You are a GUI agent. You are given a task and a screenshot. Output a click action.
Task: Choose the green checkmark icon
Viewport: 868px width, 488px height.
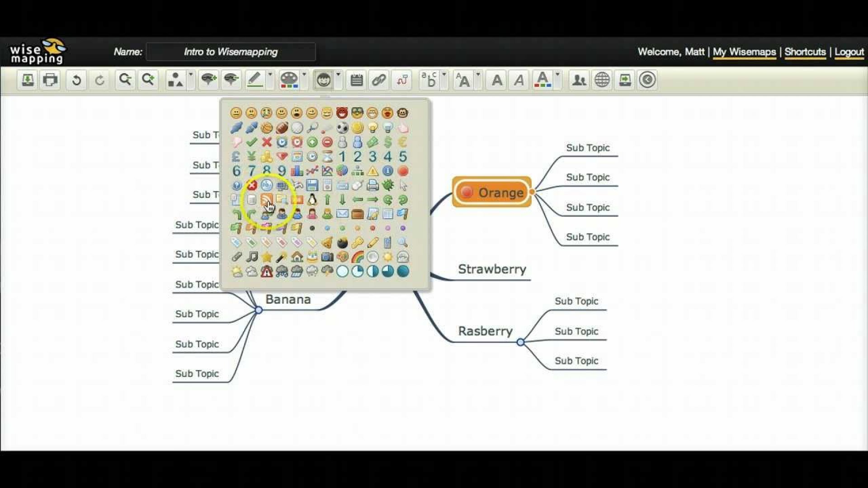click(x=251, y=142)
